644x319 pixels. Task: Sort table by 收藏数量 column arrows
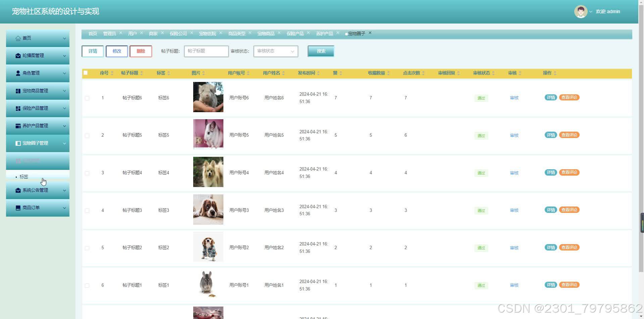coord(388,73)
